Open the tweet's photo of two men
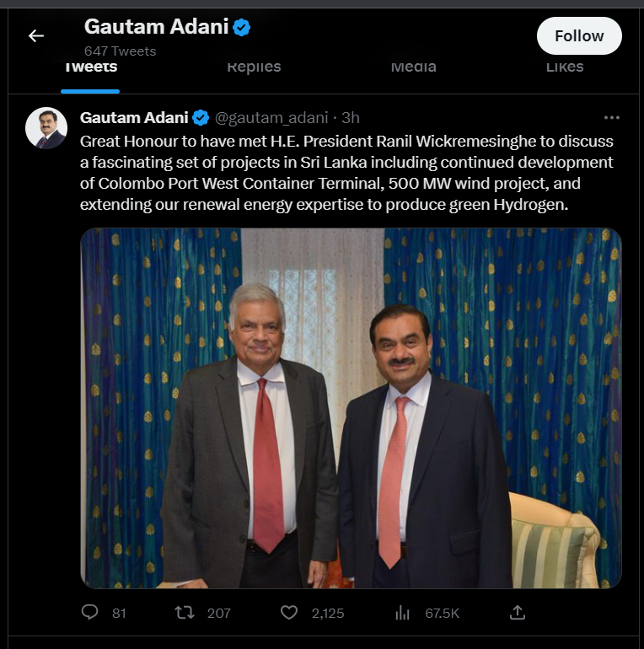644x649 pixels. point(351,408)
